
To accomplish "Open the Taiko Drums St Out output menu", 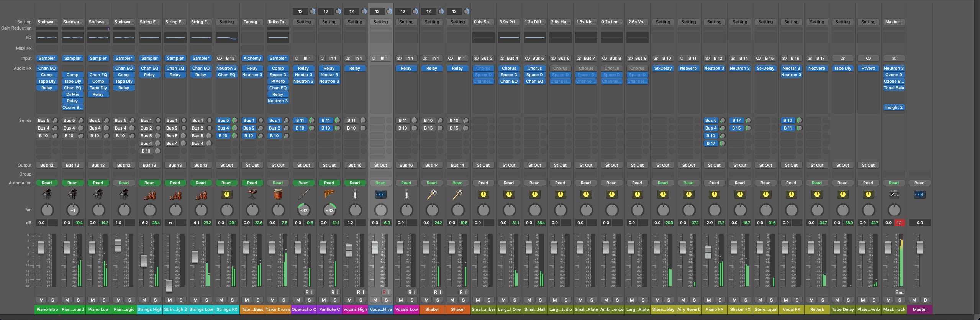I will [x=278, y=165].
